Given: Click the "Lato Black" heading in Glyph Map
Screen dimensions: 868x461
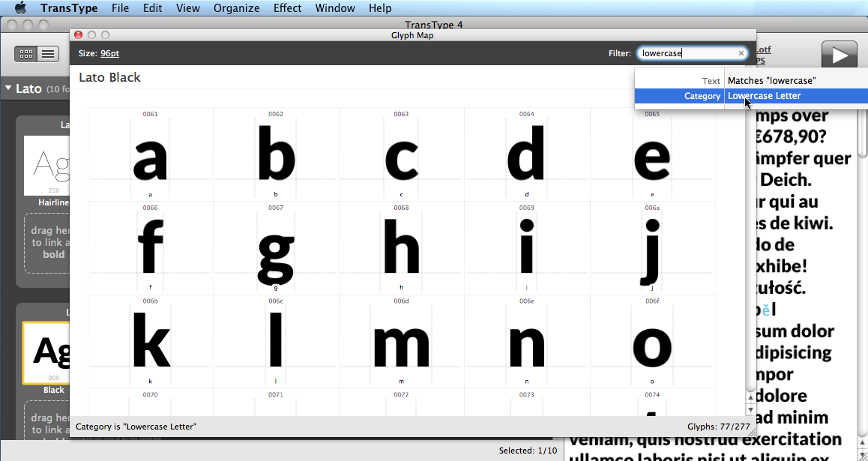Looking at the screenshot, I should tap(109, 77).
